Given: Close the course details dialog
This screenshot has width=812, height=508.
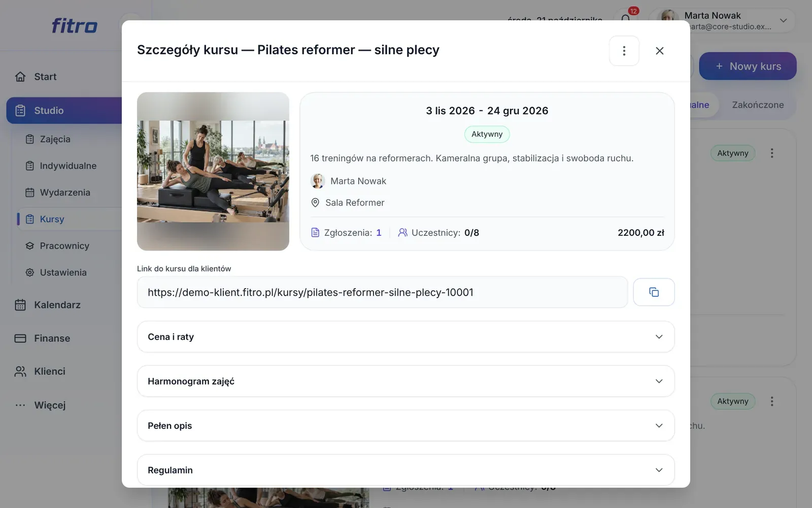Looking at the screenshot, I should click(659, 51).
